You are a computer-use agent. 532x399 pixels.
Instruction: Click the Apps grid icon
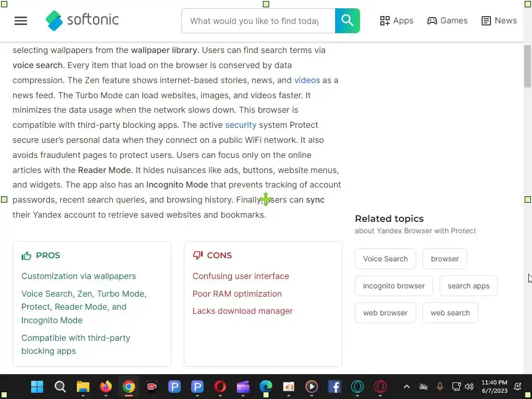[x=385, y=21]
